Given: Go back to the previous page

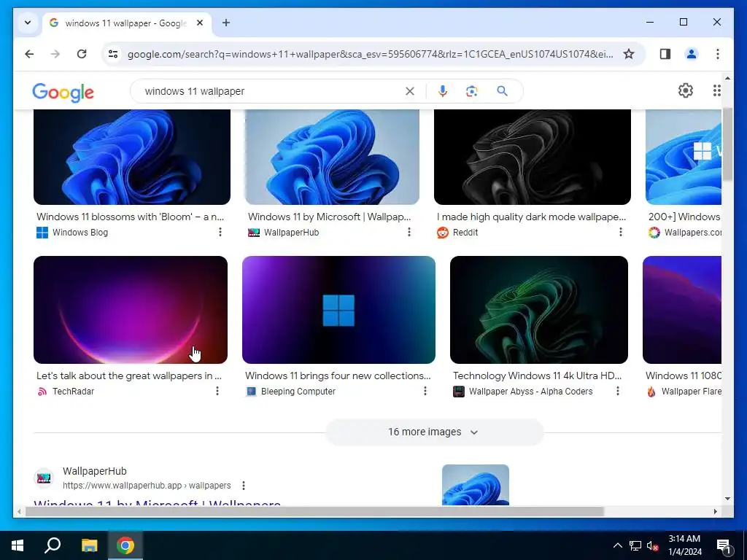Looking at the screenshot, I should tap(29, 54).
